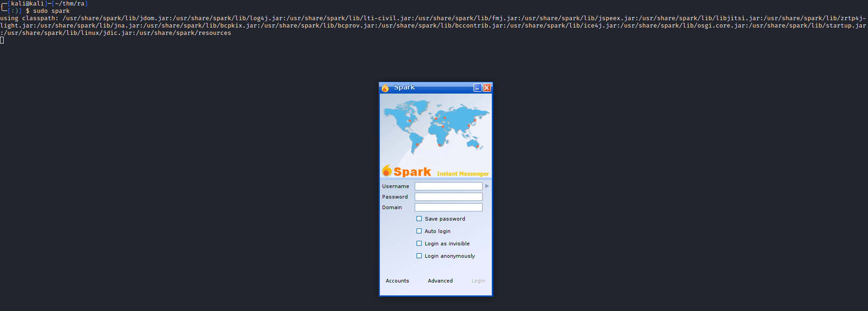Tick the Login anonymously checkbox
The image size is (868, 311).
pos(419,256)
